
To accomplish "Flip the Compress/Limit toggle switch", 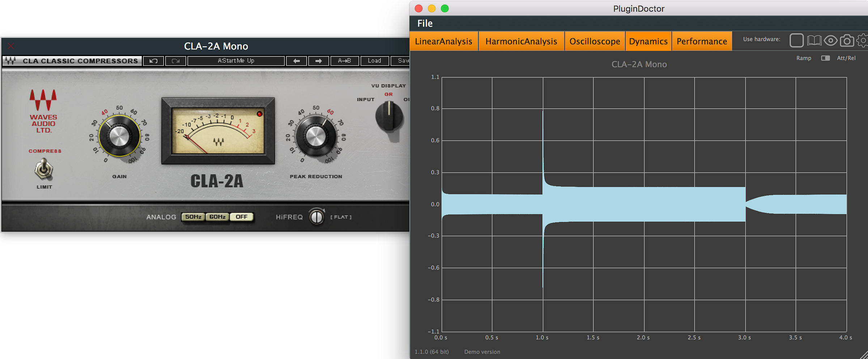I will click(x=44, y=169).
